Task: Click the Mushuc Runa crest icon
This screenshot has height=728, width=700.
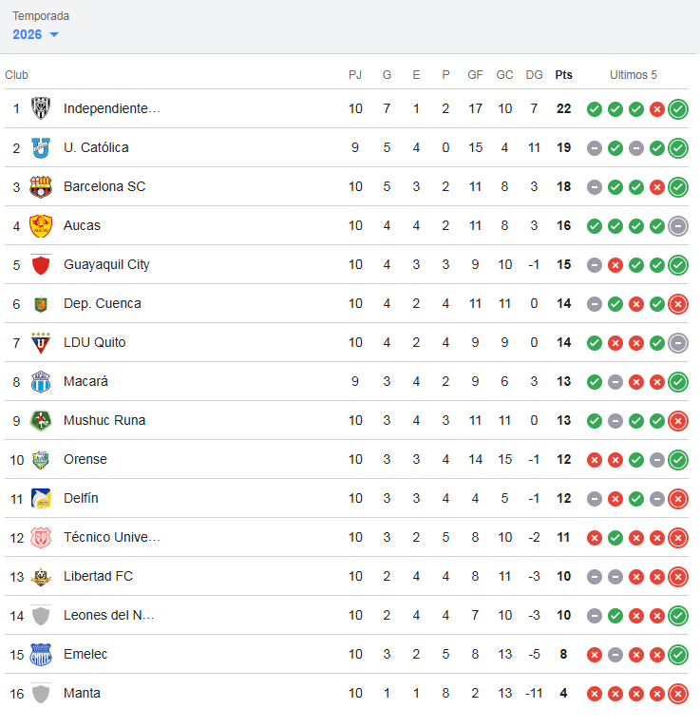Action: click(41, 420)
